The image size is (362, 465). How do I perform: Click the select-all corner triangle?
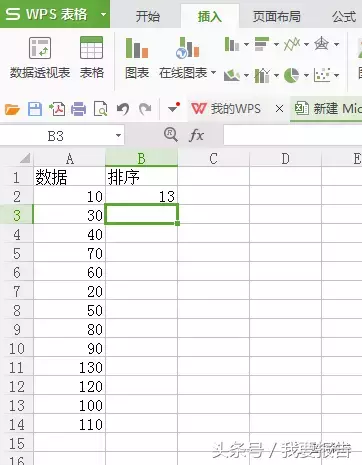click(25, 158)
